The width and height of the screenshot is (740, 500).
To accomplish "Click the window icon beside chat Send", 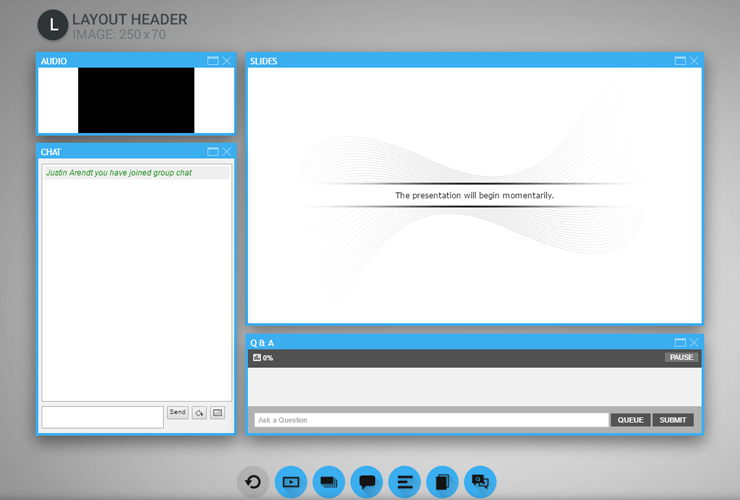I will pos(217,412).
